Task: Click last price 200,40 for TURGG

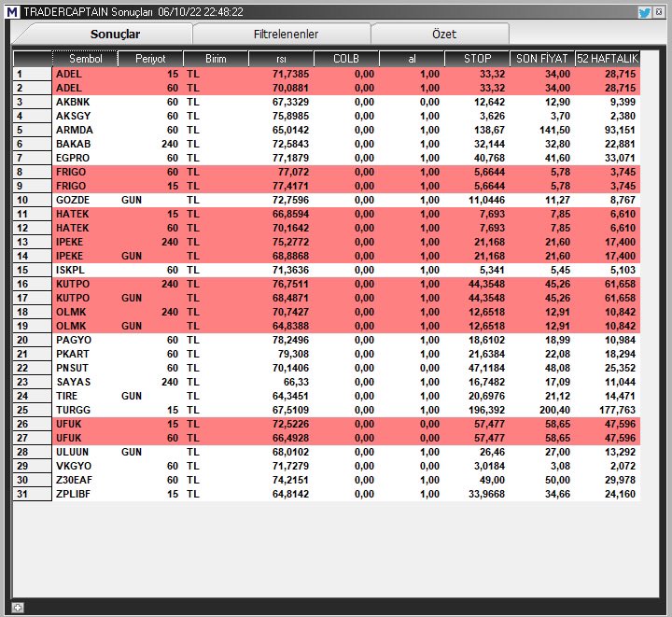Action: (555, 410)
